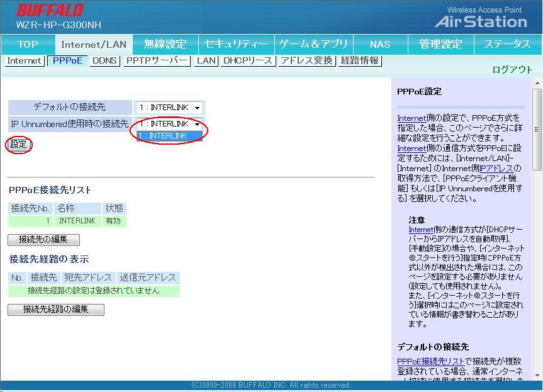Click the BUFFALO logo

(50, 11)
